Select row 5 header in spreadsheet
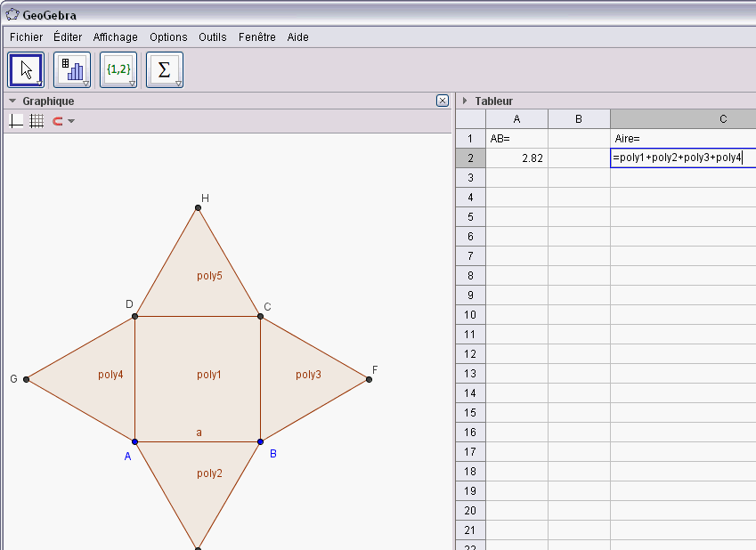This screenshot has width=756, height=550. 470,216
